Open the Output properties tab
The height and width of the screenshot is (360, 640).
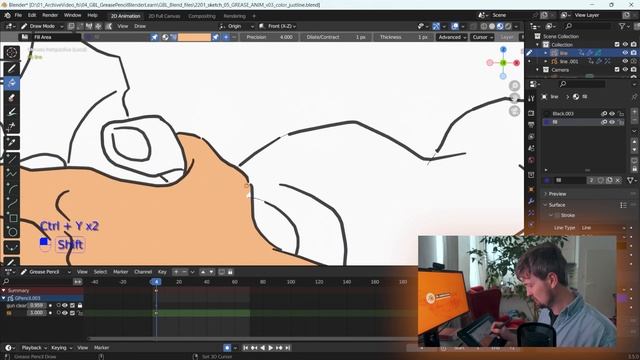click(x=531, y=124)
